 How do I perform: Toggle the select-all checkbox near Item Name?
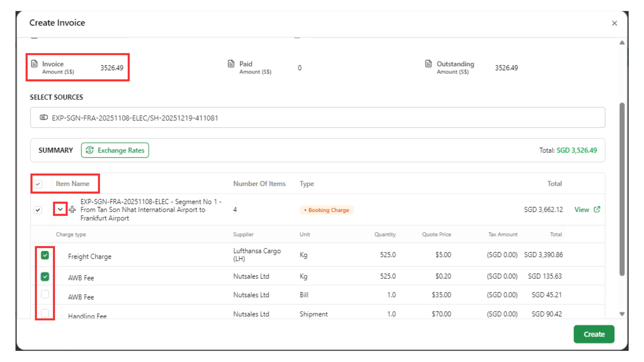(38, 184)
